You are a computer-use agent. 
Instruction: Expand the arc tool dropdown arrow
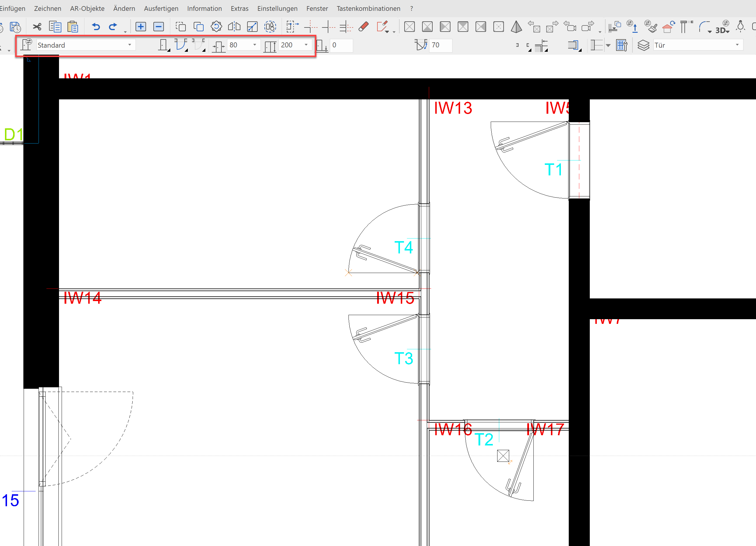coord(710,31)
